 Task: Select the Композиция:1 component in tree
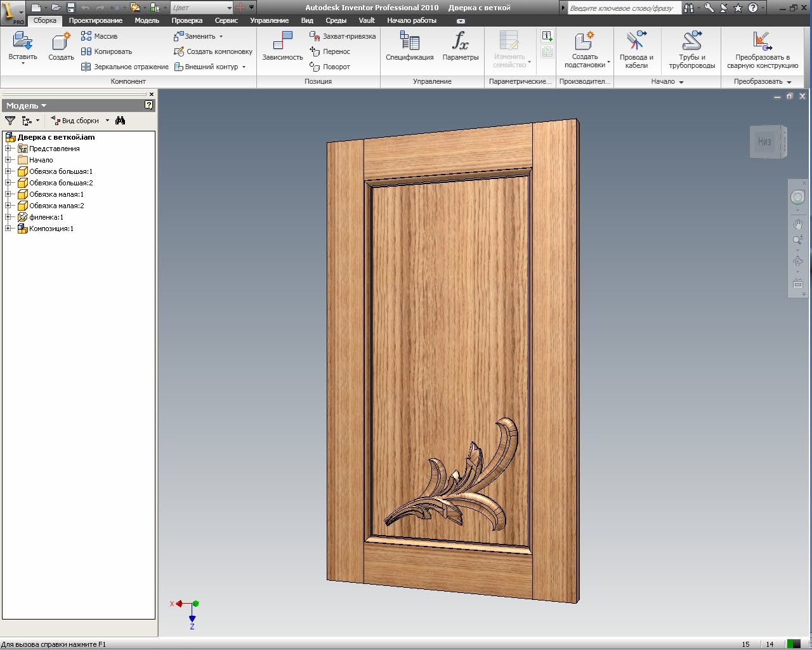point(51,229)
